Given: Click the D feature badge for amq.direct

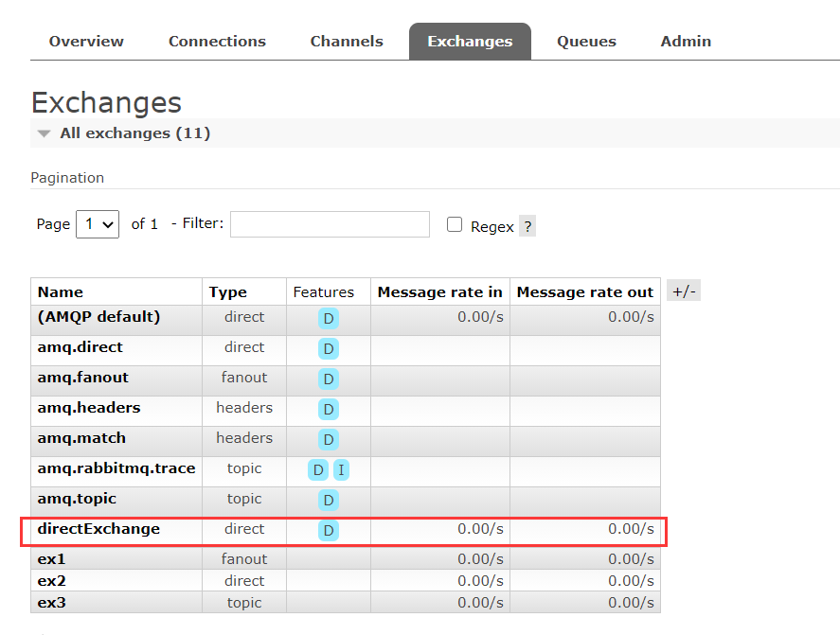Looking at the screenshot, I should pos(329,348).
